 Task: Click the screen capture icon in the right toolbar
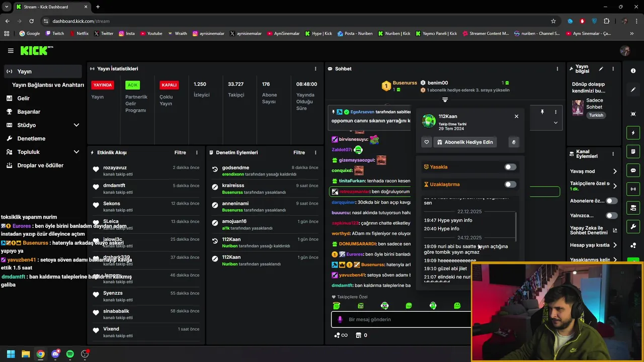[x=633, y=114]
